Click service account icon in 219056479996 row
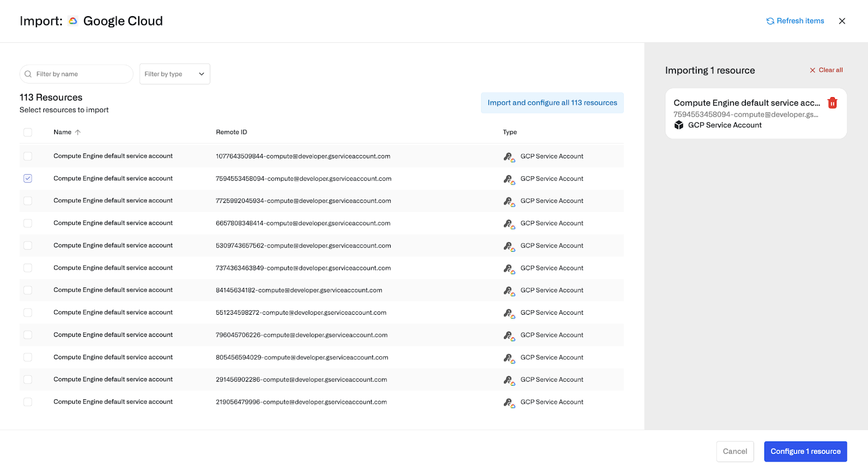Screen dimensions: 868x473 click(x=509, y=402)
